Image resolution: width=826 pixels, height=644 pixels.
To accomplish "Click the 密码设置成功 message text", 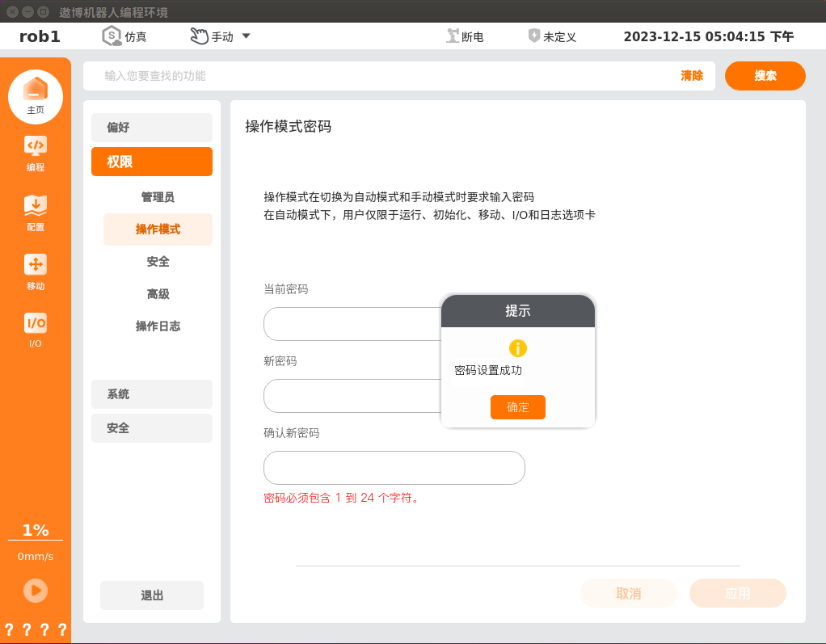I will (x=488, y=370).
